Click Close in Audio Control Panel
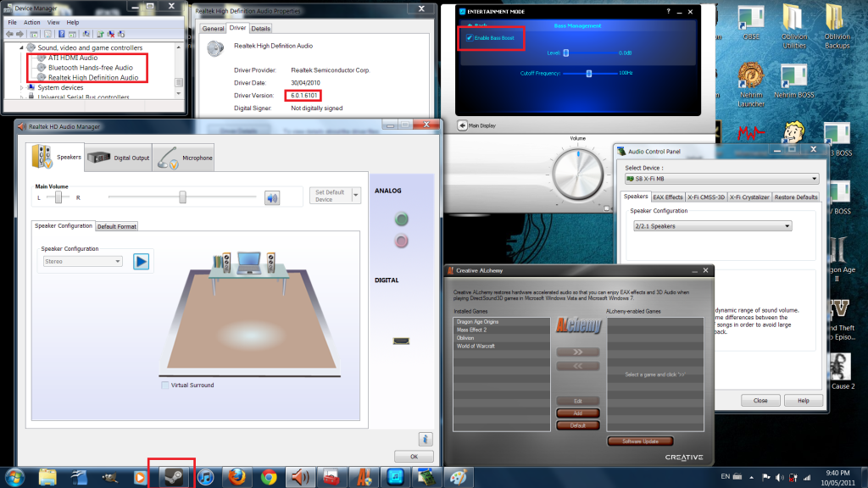868x488 pixels. 760,400
